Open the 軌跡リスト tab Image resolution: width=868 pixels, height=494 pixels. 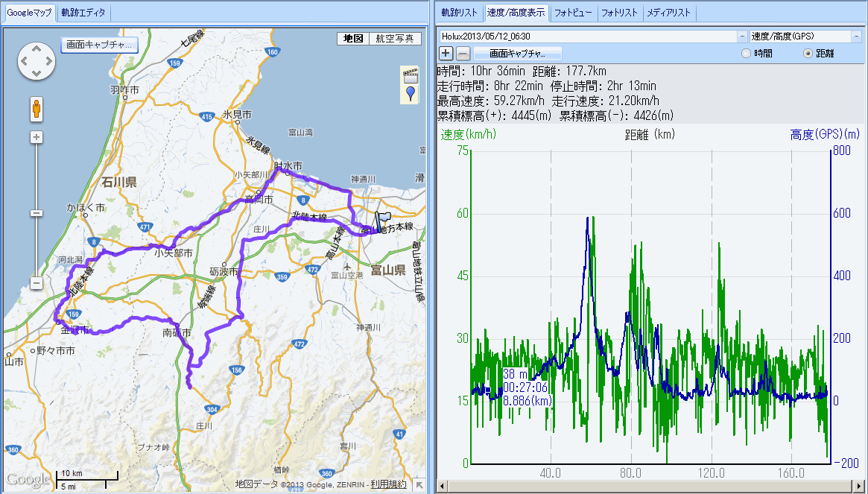(x=459, y=13)
